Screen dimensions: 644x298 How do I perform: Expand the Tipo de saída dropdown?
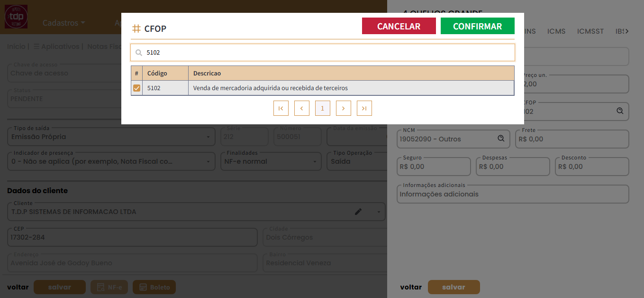coord(208,137)
